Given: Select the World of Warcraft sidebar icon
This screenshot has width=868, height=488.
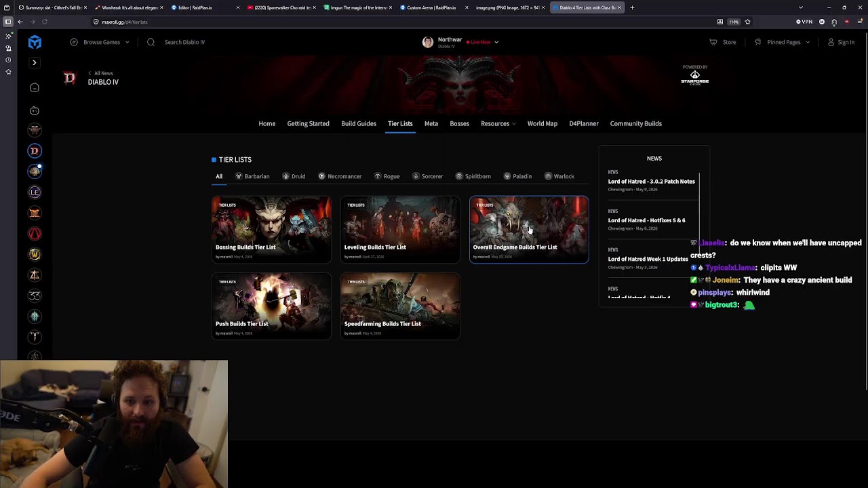Looking at the screenshot, I should [35, 254].
